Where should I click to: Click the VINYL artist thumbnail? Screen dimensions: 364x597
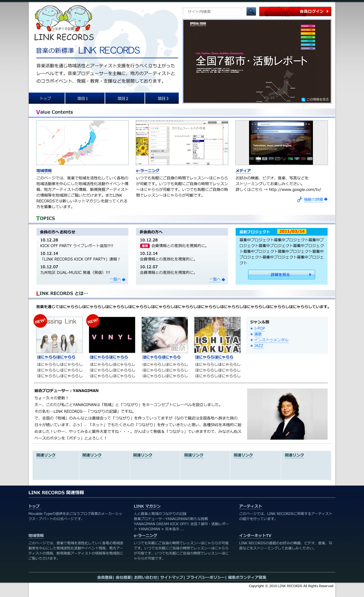click(x=112, y=335)
